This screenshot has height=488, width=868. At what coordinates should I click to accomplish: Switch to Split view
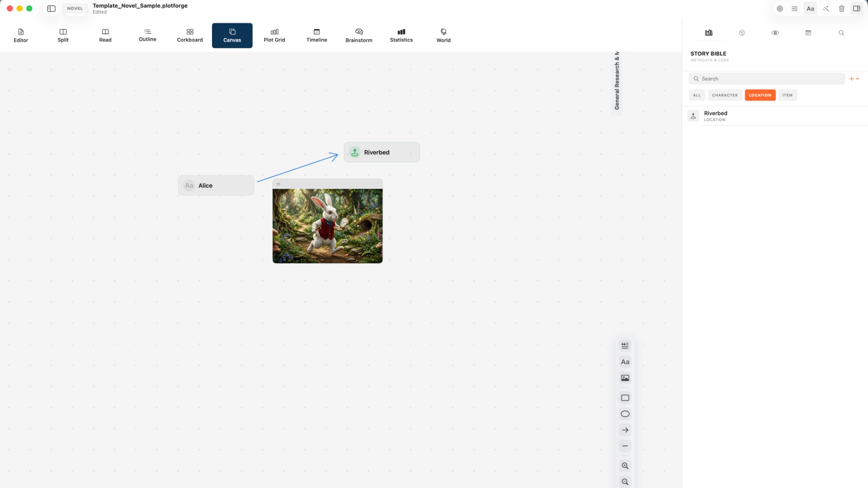point(63,35)
